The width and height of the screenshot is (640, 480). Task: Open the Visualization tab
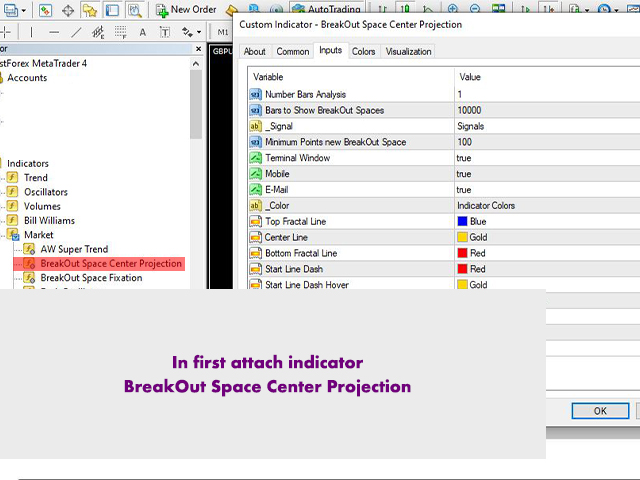coord(408,51)
